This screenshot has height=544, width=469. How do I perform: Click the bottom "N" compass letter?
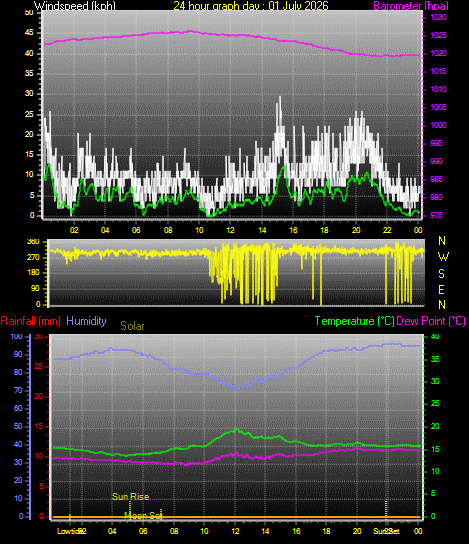coord(442,305)
